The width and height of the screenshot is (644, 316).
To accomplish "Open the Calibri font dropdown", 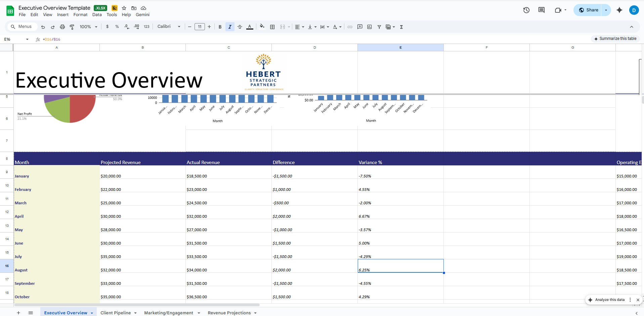I will coord(169,27).
